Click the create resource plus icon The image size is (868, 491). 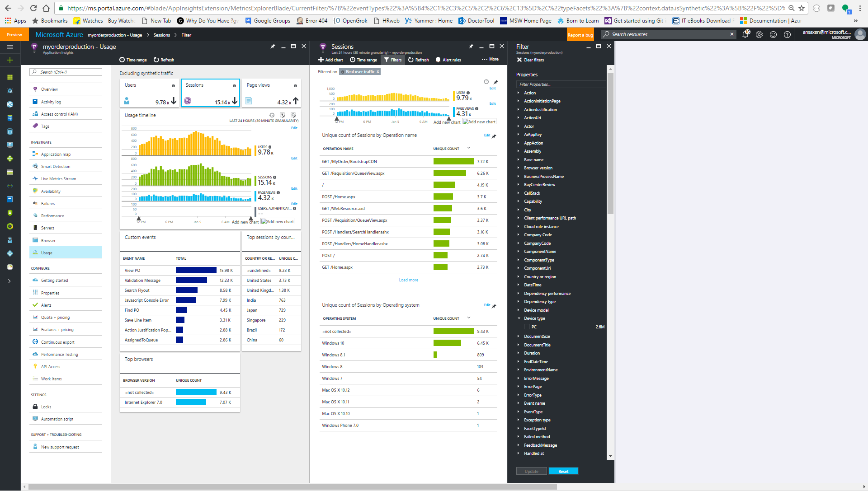tap(10, 60)
